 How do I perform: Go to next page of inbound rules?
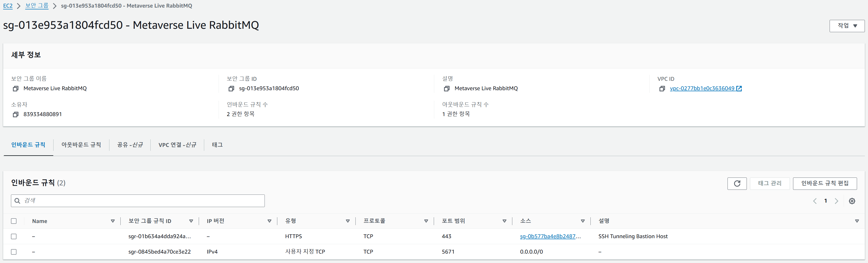point(836,201)
